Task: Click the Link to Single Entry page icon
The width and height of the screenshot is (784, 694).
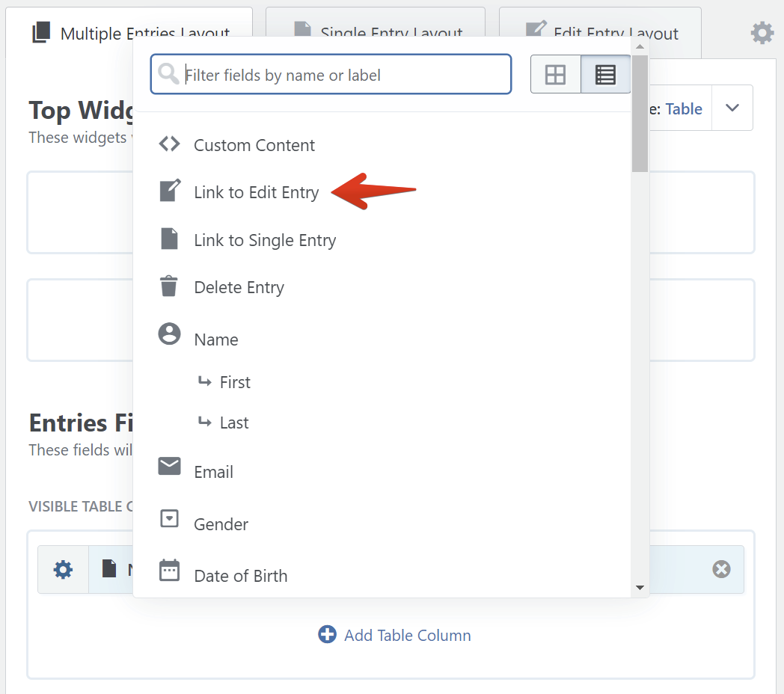Action: coord(170,239)
